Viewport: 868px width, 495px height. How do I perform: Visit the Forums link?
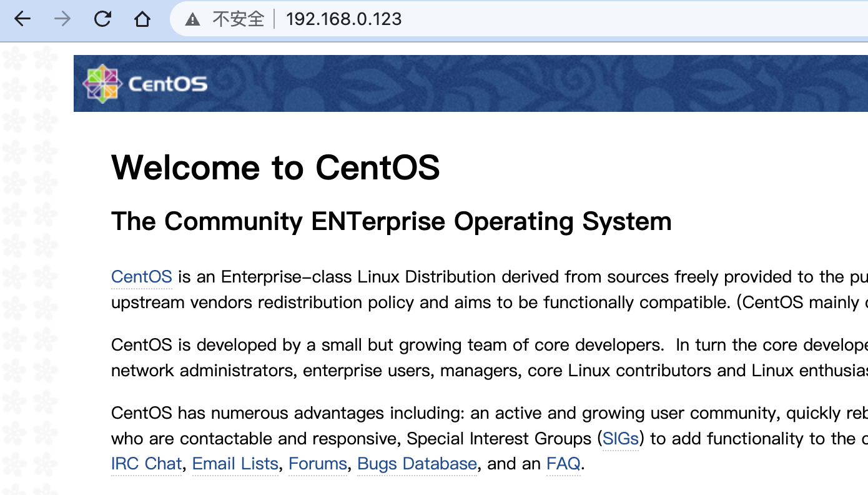(317, 464)
